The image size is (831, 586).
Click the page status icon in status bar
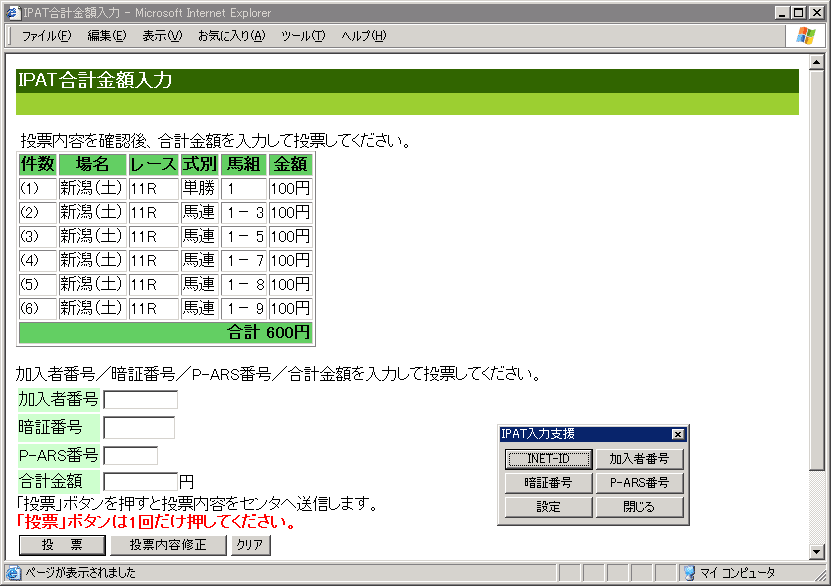[13, 573]
